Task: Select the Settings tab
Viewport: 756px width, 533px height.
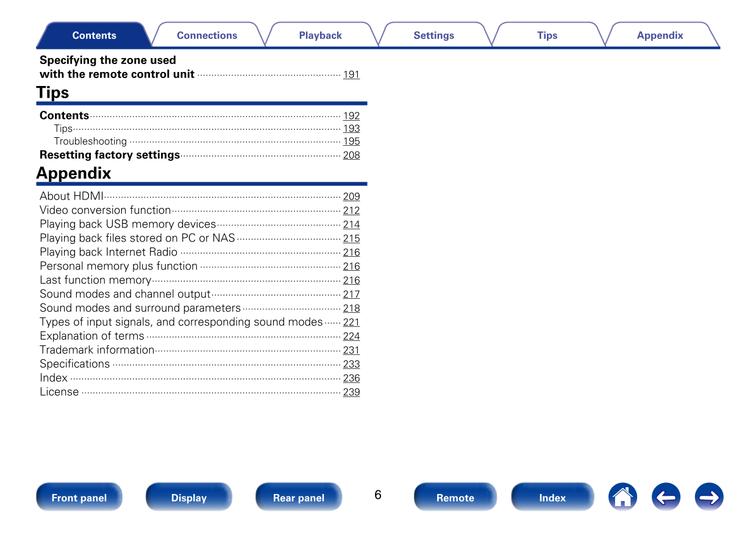Action: point(433,35)
